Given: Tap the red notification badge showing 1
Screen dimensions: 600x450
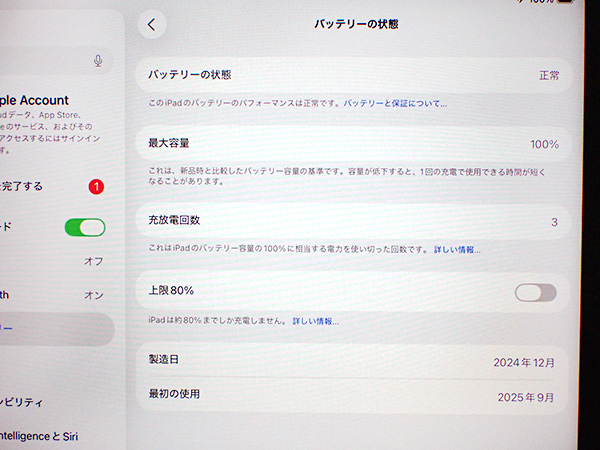Looking at the screenshot, I should coord(96,186).
